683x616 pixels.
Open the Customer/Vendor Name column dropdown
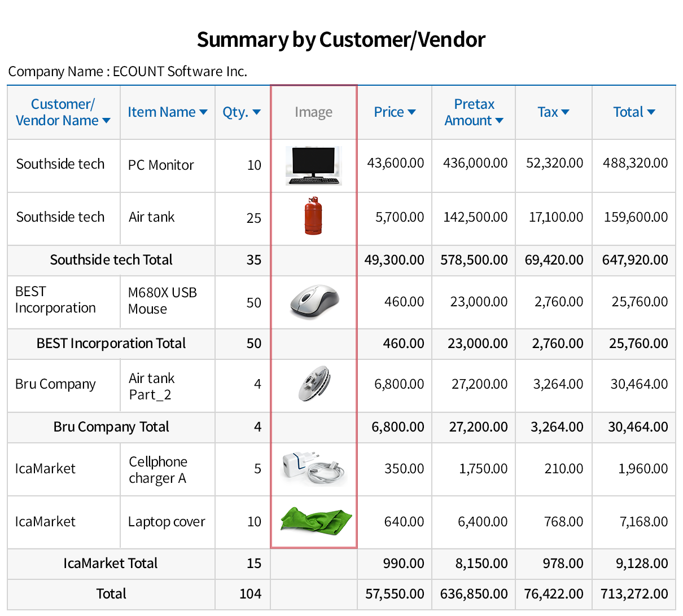(x=106, y=121)
